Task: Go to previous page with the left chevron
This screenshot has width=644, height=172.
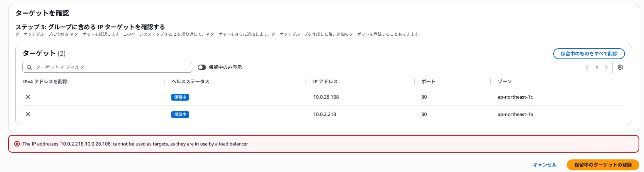Action: click(x=587, y=67)
